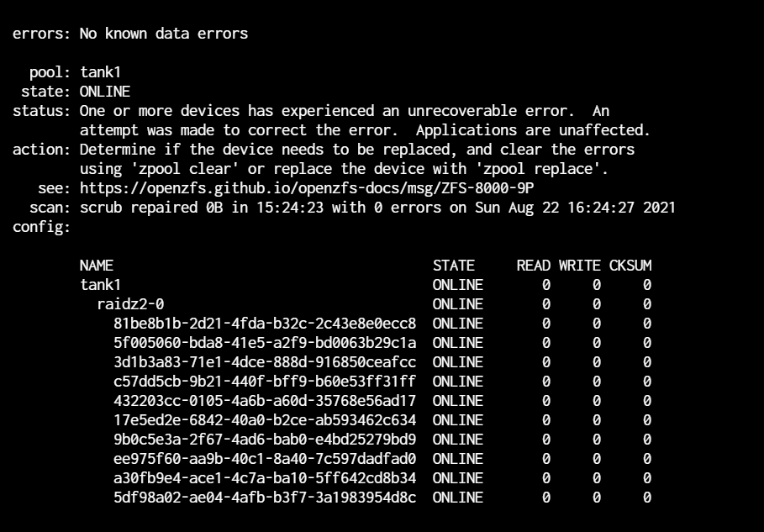Click the 'zpool replace' command text

pyautogui.click(x=540, y=169)
